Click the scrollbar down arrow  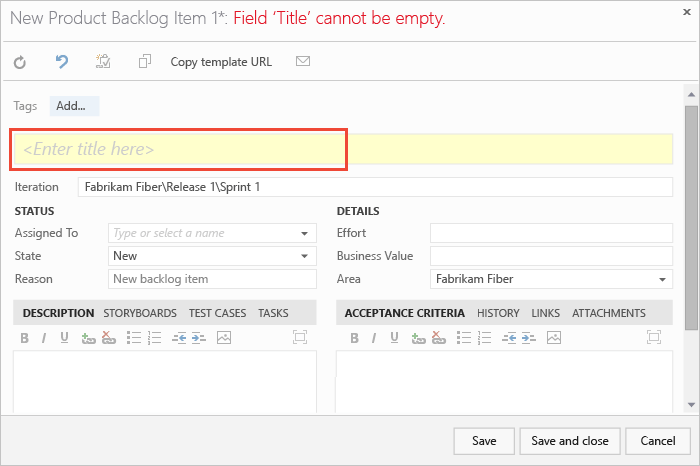click(691, 405)
